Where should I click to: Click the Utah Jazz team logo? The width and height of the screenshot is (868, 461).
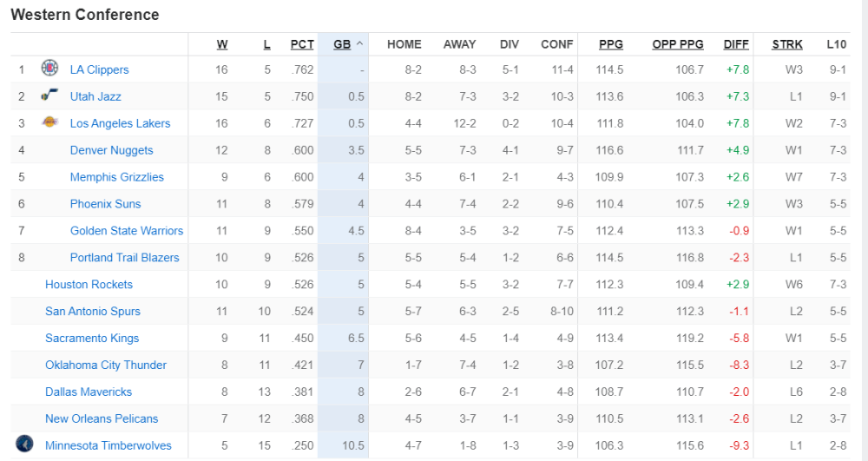[x=49, y=95]
